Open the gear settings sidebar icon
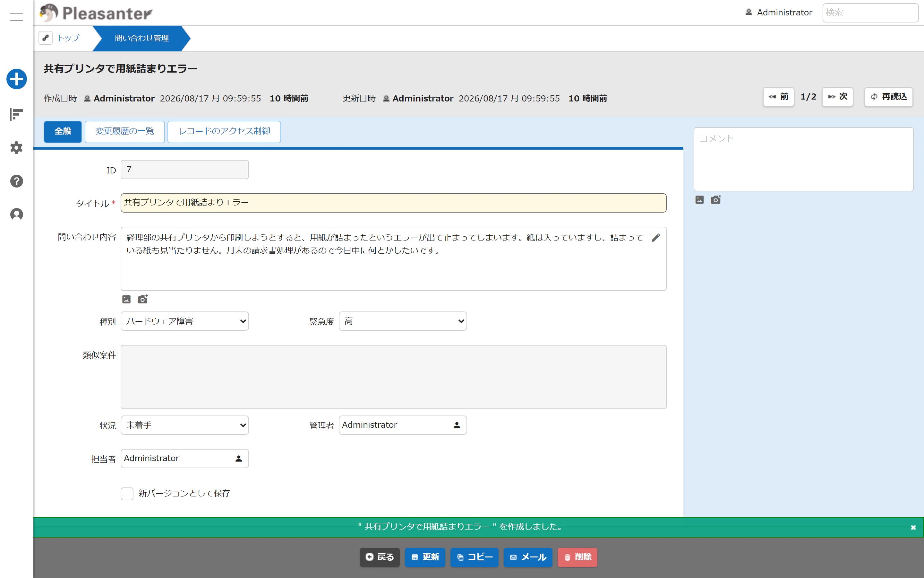 coord(16,148)
